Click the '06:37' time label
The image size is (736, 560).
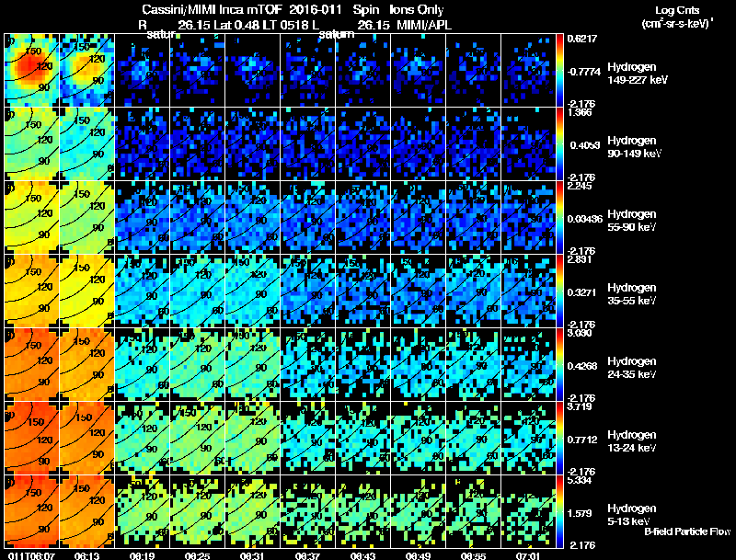[308, 556]
